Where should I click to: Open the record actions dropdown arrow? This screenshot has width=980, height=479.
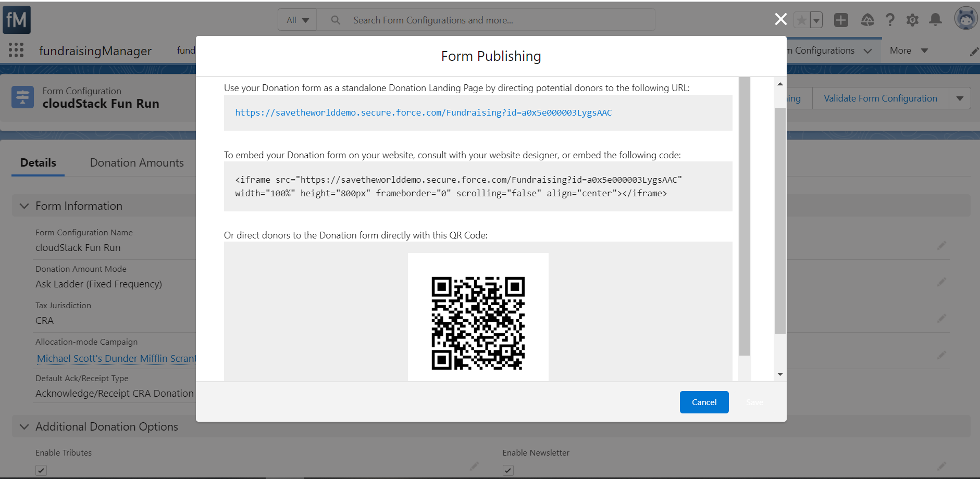(960, 98)
